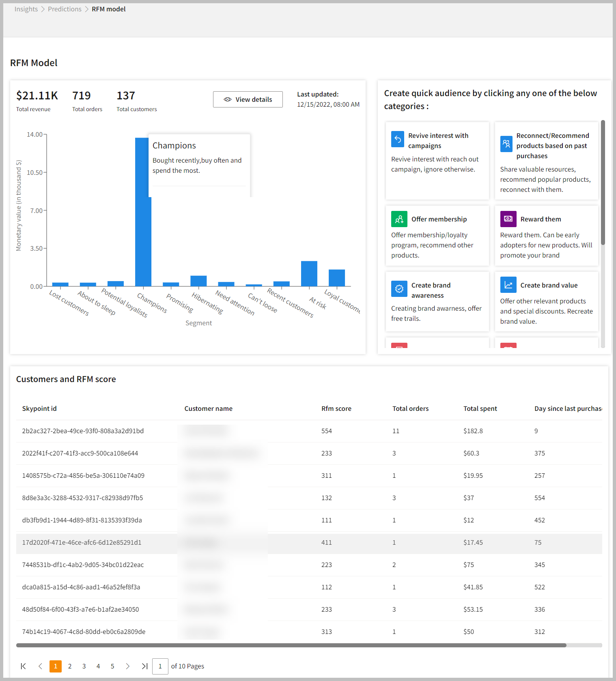Click the Create brand awareness badge icon

[x=399, y=289]
